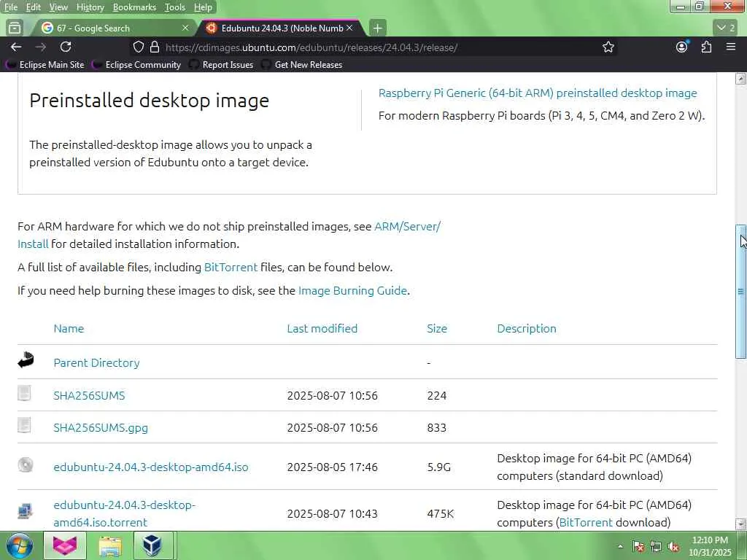Click the Action Center flag tray icon

click(638, 547)
